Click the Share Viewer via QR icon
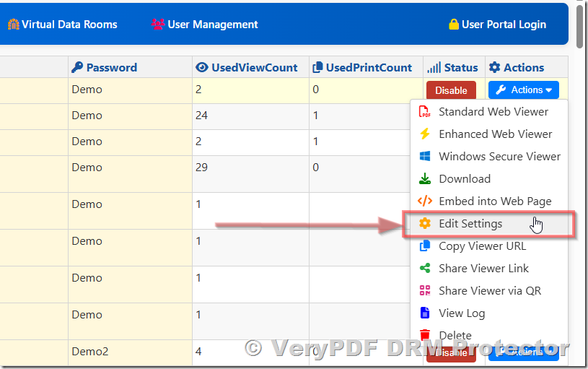The width and height of the screenshot is (588, 369). tap(425, 291)
